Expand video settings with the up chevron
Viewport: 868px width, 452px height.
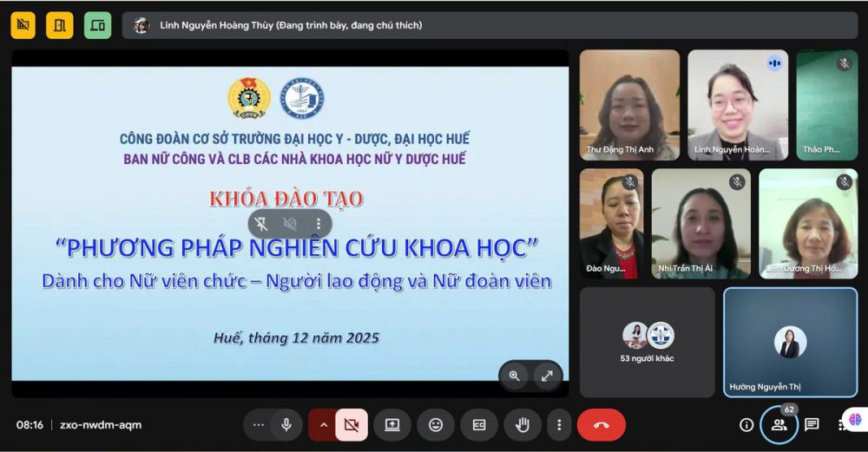[324, 425]
